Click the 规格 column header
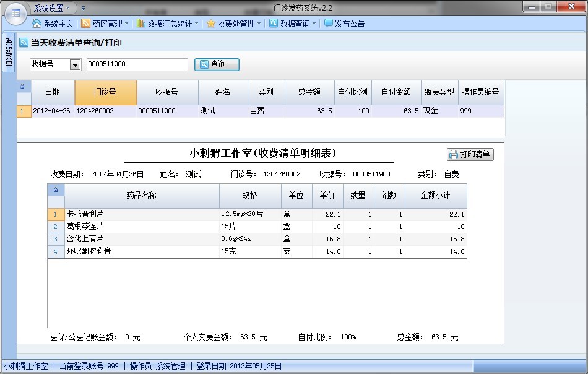 (250, 196)
